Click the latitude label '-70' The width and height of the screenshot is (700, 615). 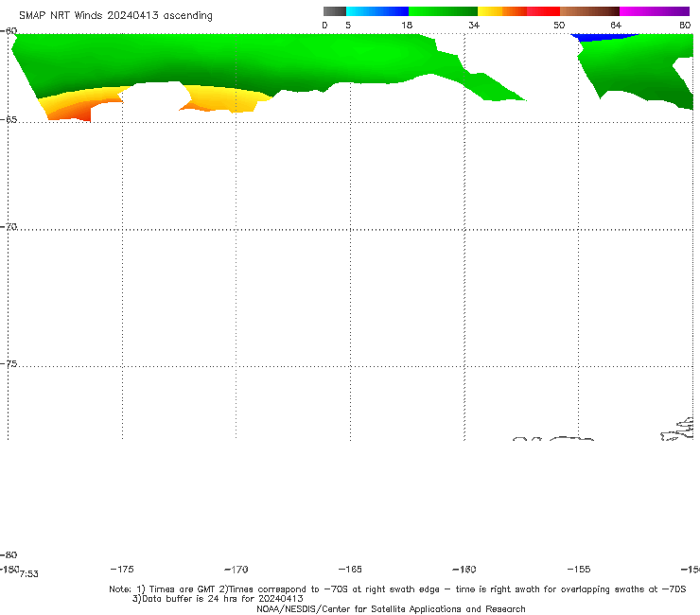(x=9, y=227)
